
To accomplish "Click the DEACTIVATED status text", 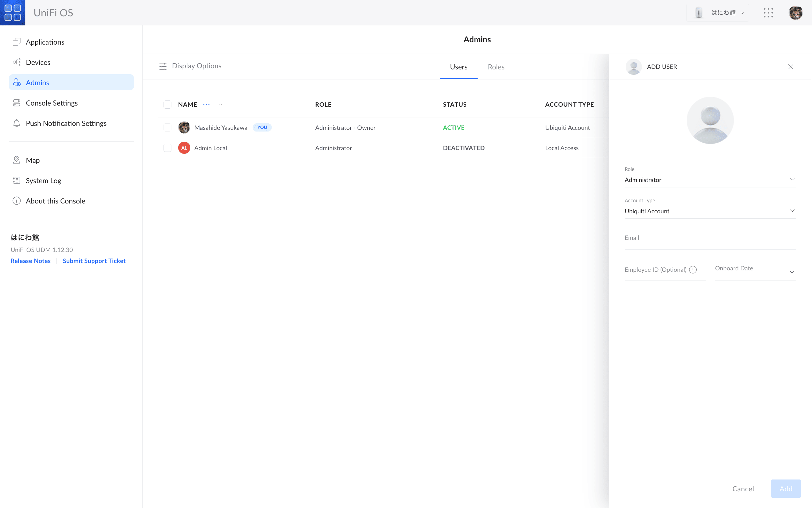I will (464, 148).
